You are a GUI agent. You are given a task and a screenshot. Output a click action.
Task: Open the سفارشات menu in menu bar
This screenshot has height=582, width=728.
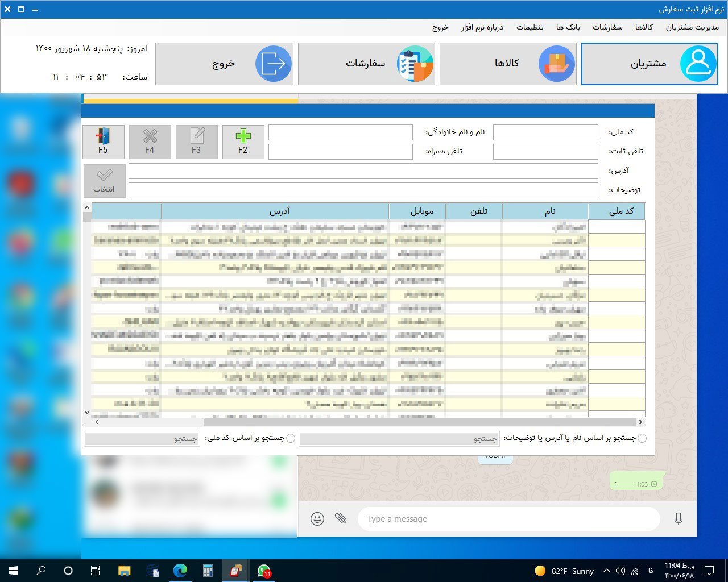coord(607,27)
